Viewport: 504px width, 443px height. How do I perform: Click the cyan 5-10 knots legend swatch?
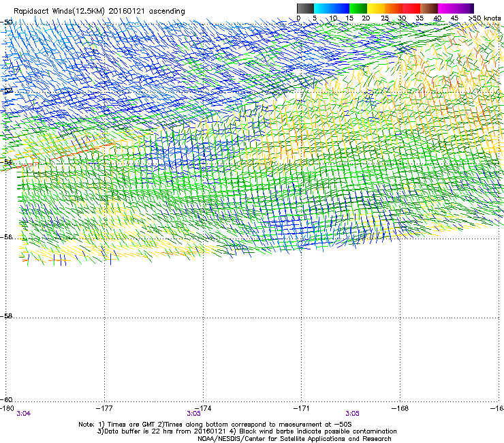coord(323,8)
